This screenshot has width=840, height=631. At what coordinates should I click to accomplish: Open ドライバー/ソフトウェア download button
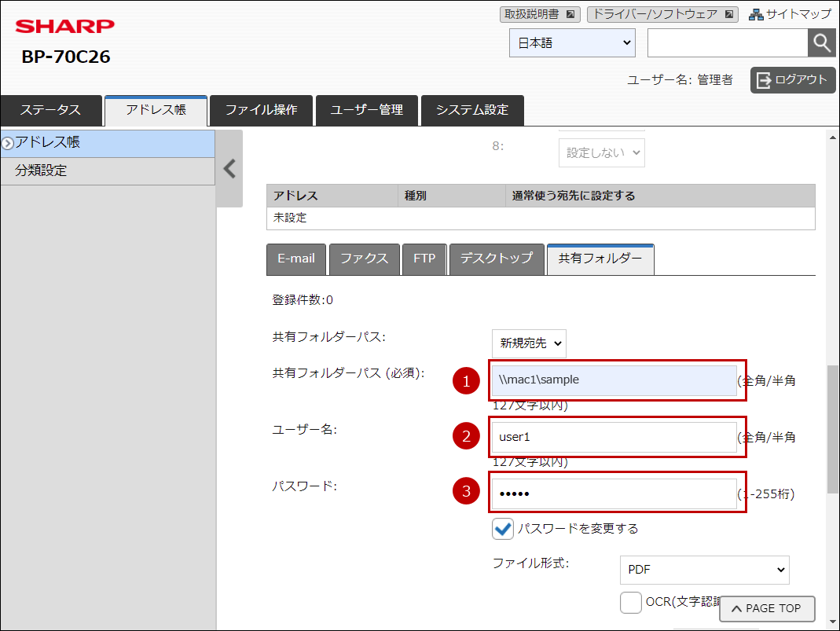662,14
